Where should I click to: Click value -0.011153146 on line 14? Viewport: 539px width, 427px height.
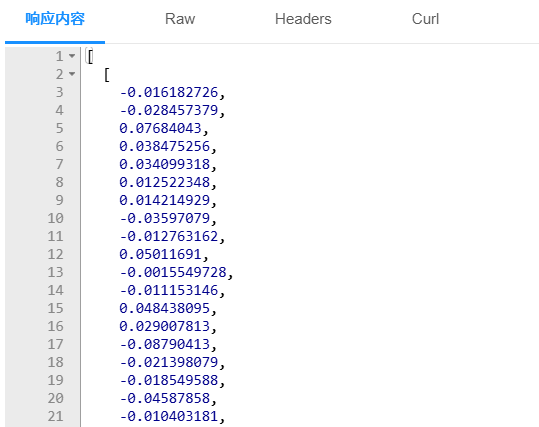pyautogui.click(x=169, y=290)
